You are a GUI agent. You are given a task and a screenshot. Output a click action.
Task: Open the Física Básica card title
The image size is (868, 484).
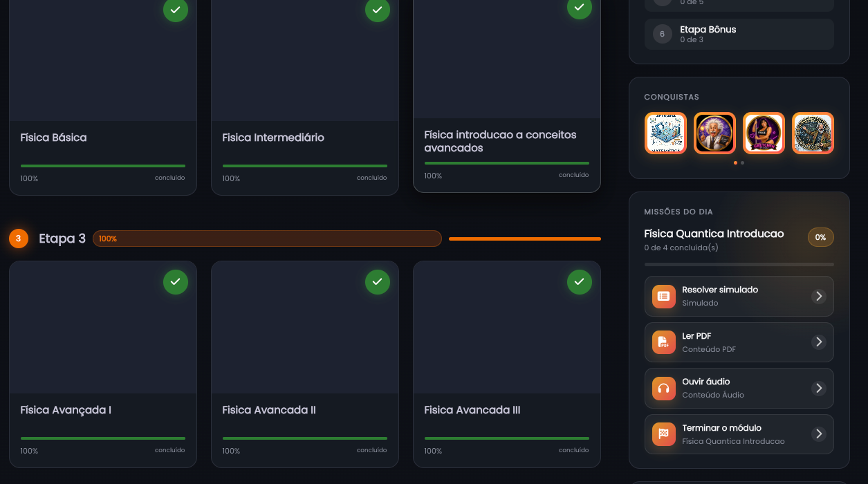[54, 138]
